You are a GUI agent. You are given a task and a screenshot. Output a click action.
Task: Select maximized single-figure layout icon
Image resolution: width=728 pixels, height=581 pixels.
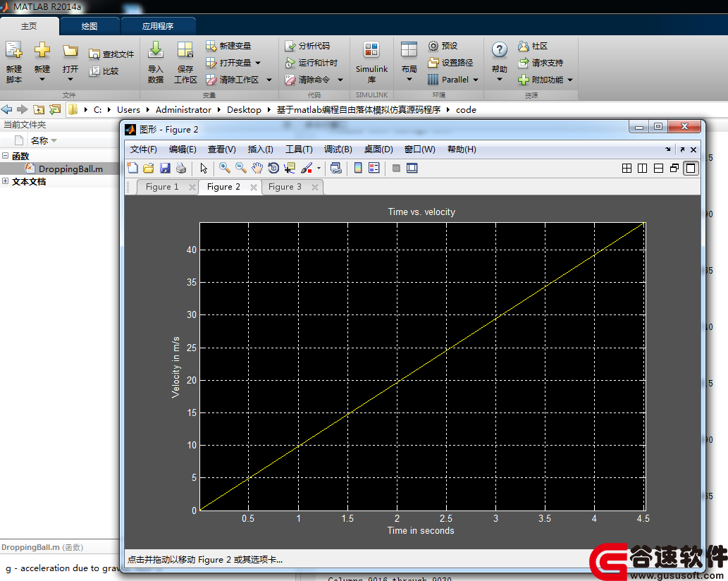pyautogui.click(x=691, y=168)
